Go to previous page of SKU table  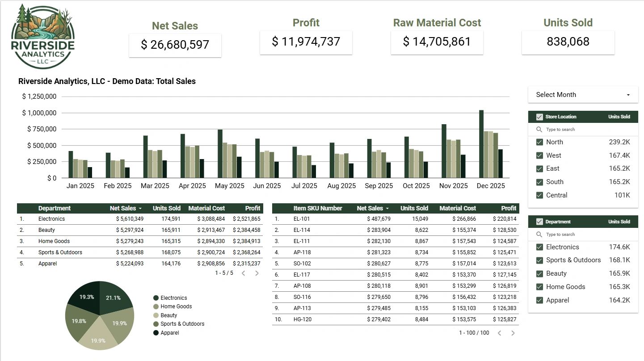pos(500,333)
